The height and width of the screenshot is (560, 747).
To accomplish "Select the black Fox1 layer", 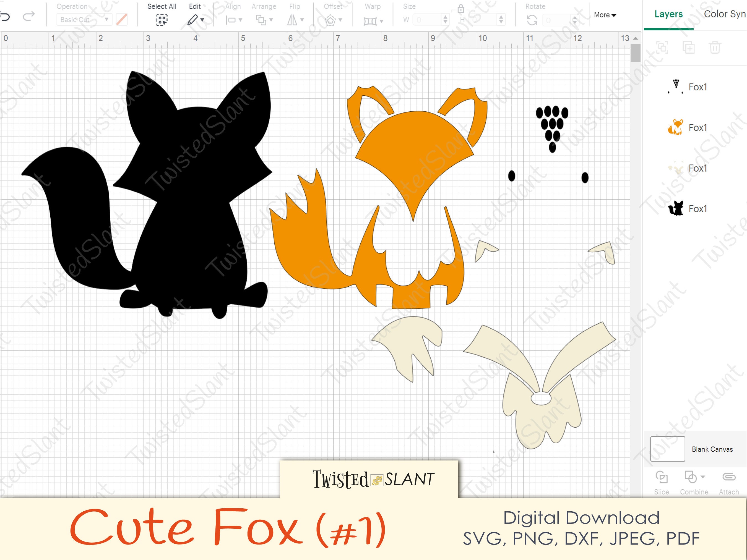I will tap(689, 209).
